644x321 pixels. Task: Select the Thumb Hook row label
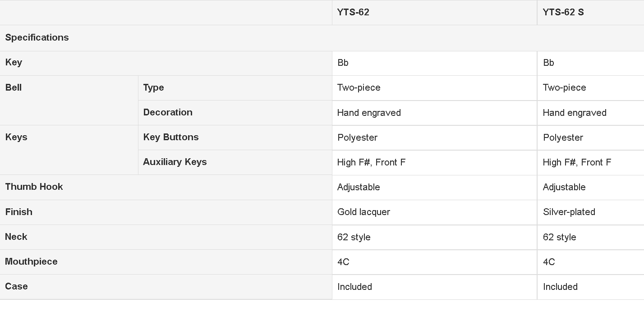click(x=34, y=187)
